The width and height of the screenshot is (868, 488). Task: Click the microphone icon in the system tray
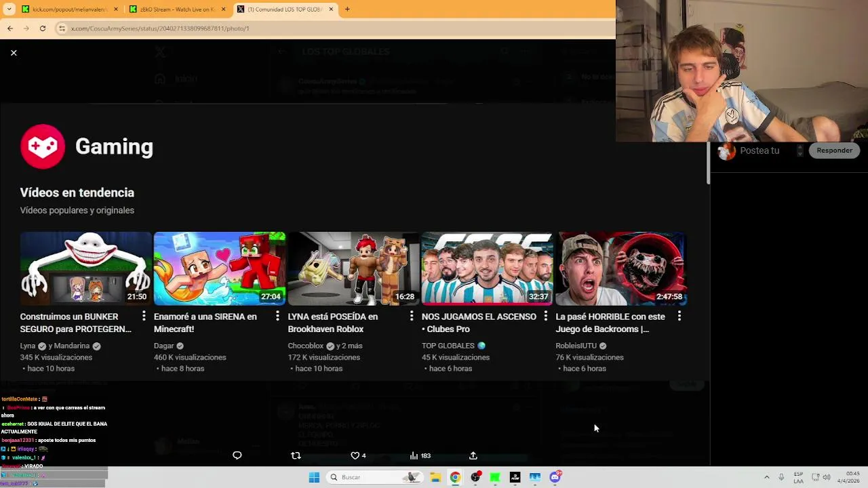(781, 477)
